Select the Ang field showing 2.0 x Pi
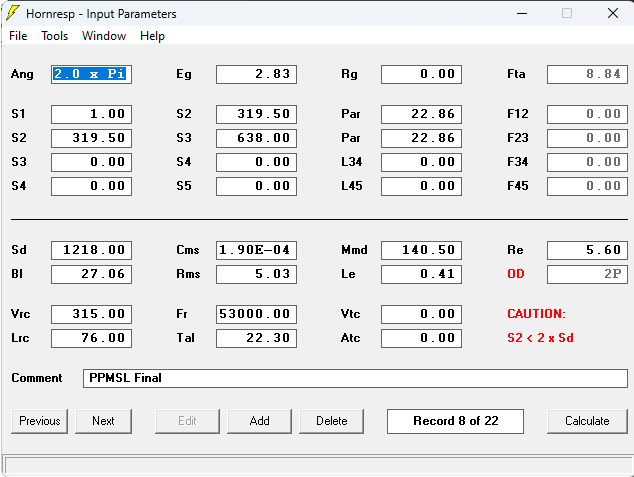The height and width of the screenshot is (477, 634). (x=91, y=74)
